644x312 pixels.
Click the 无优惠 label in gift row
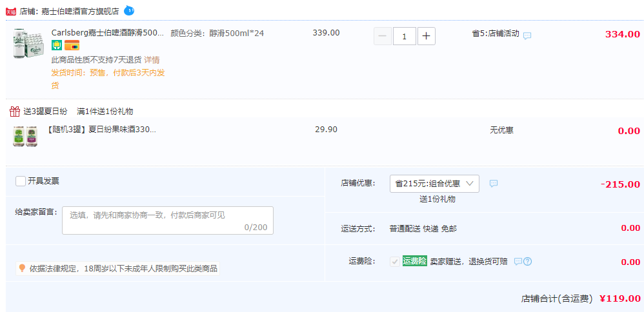point(501,130)
